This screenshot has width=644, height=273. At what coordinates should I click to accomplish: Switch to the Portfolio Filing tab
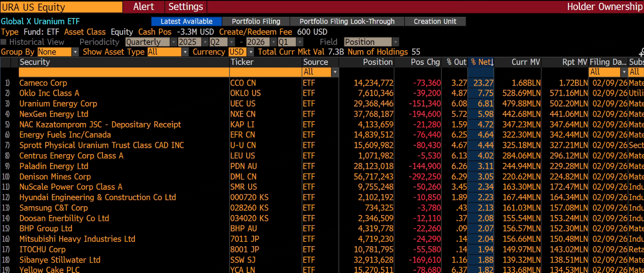click(x=256, y=22)
